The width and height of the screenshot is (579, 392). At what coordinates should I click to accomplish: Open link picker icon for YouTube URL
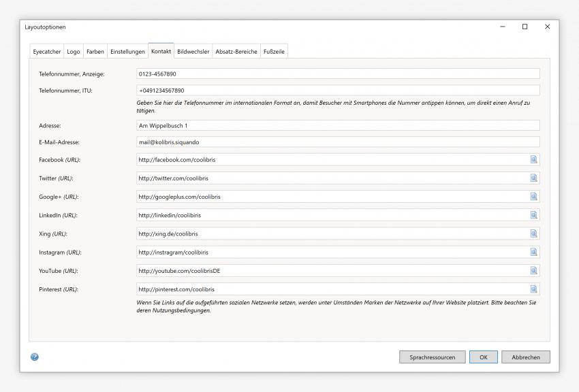point(533,270)
